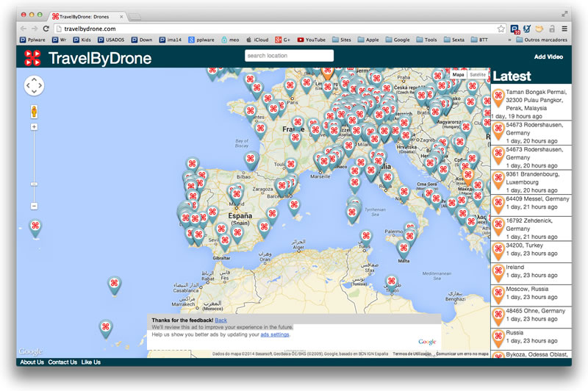Click in the search location field
The width and height of the screenshot is (588, 391).
pyautogui.click(x=289, y=55)
